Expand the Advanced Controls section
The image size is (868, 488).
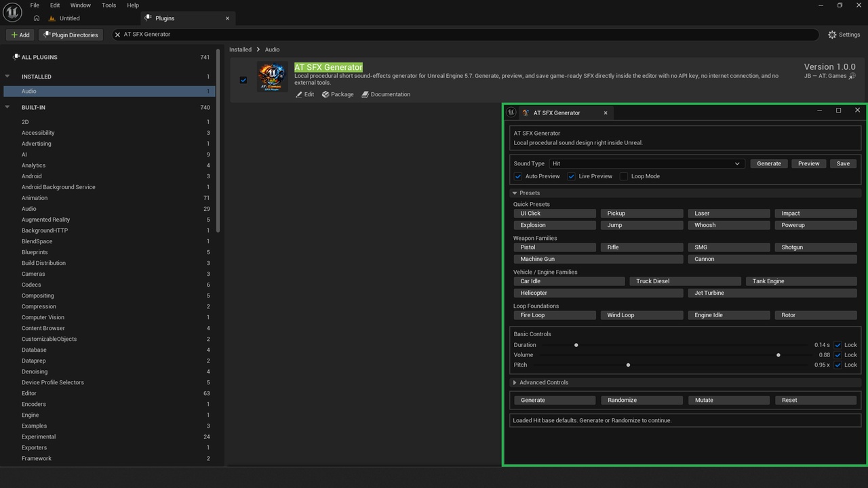[x=515, y=383]
